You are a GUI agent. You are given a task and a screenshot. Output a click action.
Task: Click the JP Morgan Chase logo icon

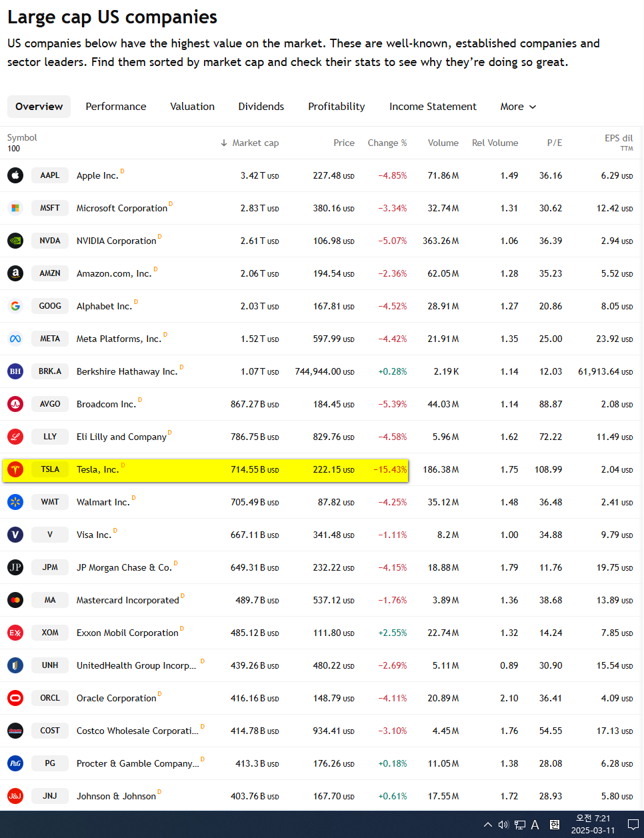click(x=15, y=567)
